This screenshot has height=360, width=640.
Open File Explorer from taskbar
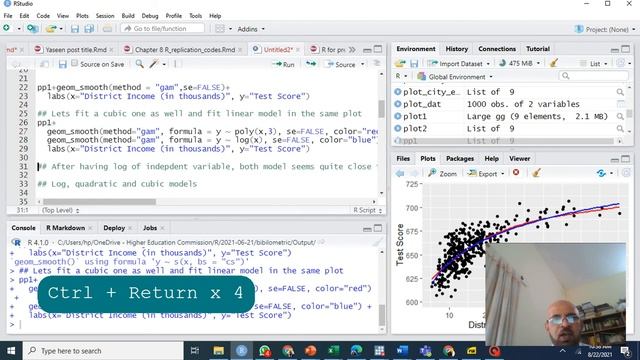click(x=219, y=351)
